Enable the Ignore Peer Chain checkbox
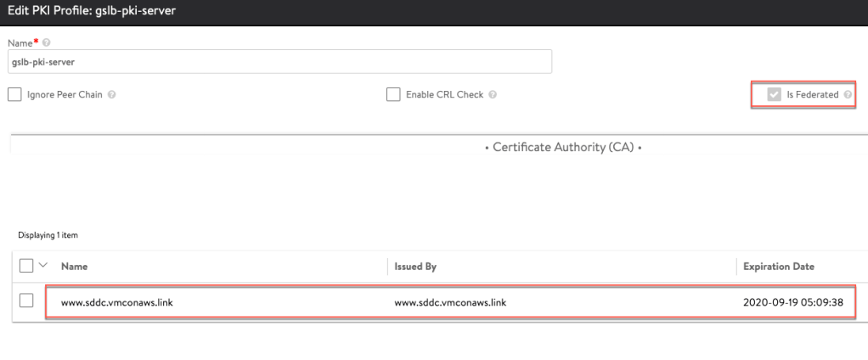This screenshot has height=360, width=868. pyautogui.click(x=14, y=94)
